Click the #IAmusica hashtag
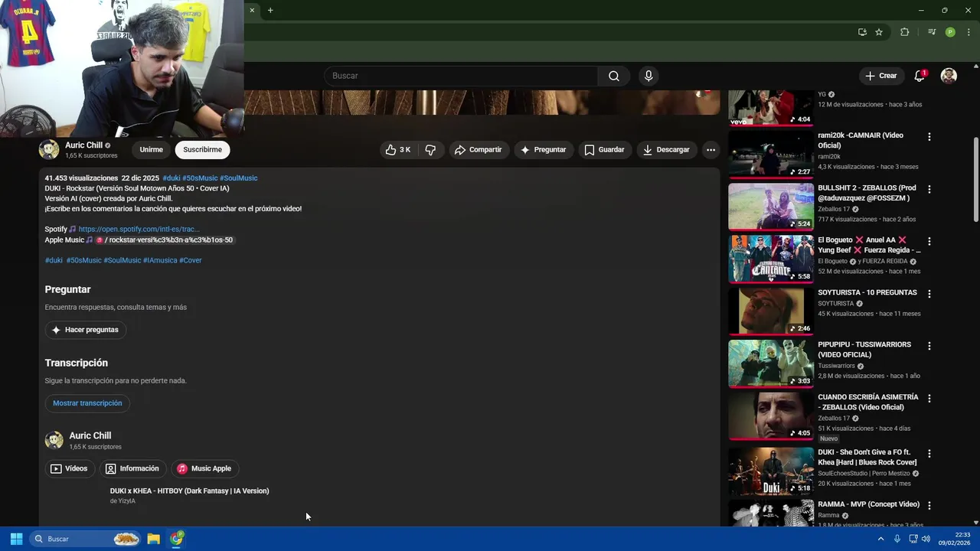980x551 pixels. [160, 260]
